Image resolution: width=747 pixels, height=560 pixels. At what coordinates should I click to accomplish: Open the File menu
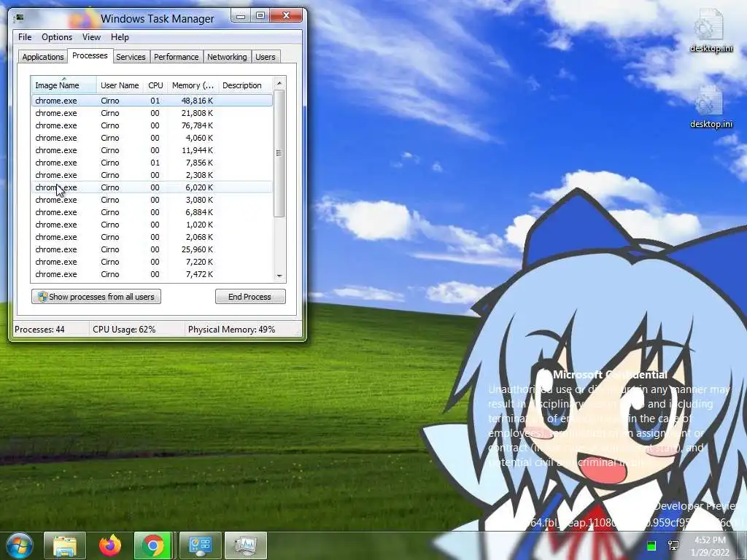pos(25,37)
